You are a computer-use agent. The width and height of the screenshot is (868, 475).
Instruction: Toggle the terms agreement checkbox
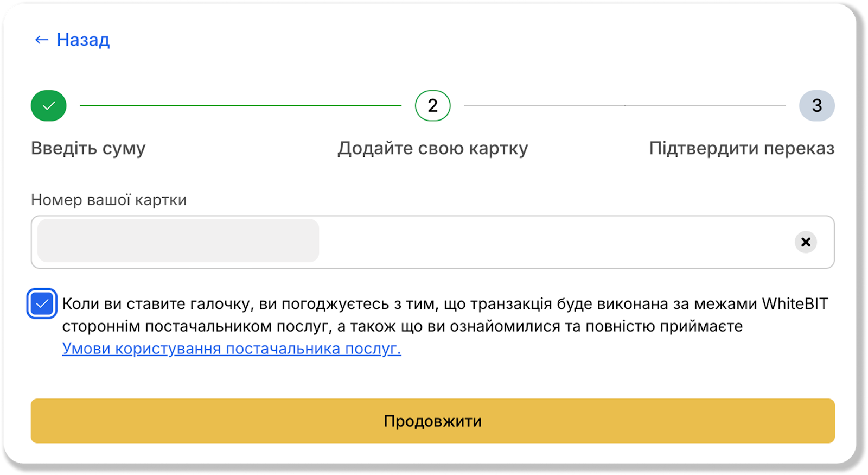(42, 303)
